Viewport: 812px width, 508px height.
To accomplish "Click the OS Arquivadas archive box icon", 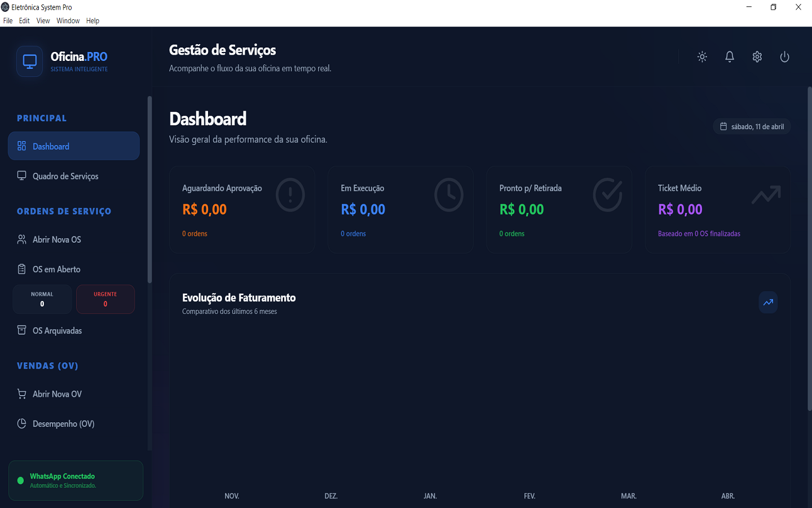I will pos(21,330).
